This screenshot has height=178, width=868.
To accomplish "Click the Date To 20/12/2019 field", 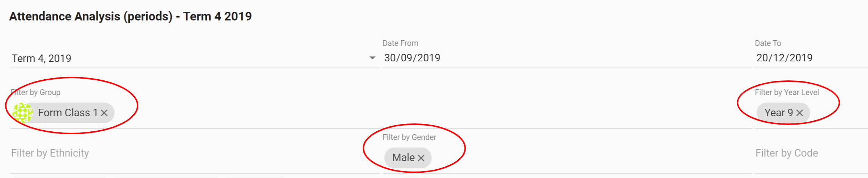I will point(806,58).
